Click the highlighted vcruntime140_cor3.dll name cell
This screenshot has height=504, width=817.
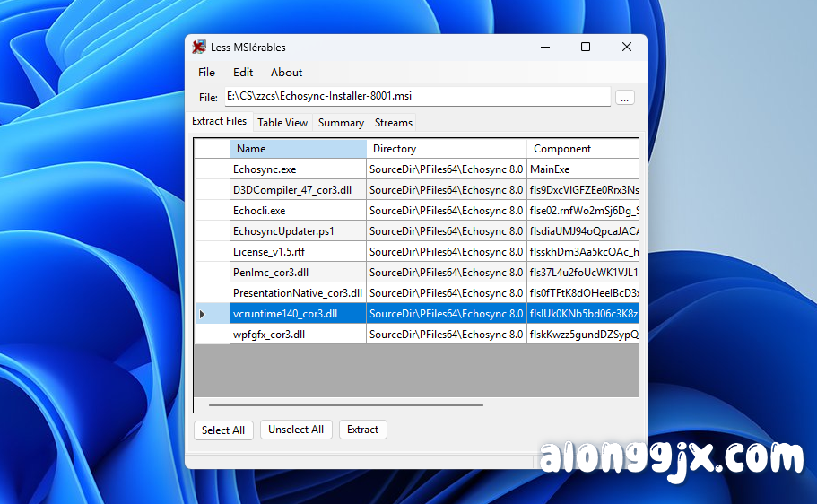pyautogui.click(x=298, y=314)
